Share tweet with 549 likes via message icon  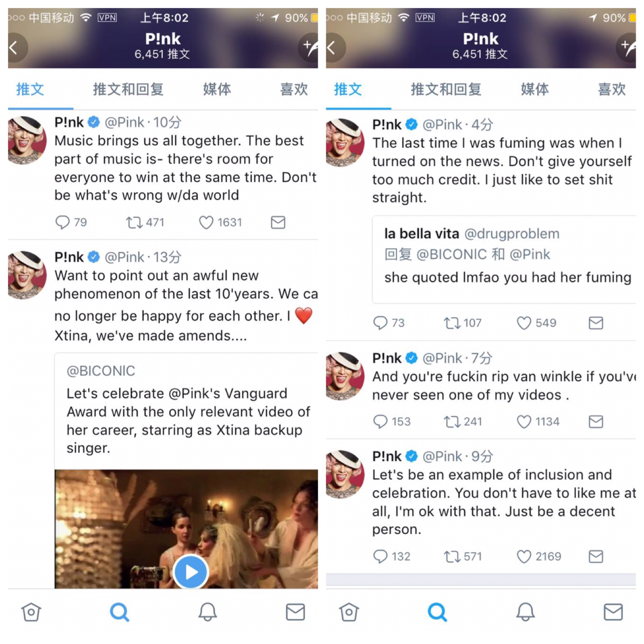[x=596, y=323]
